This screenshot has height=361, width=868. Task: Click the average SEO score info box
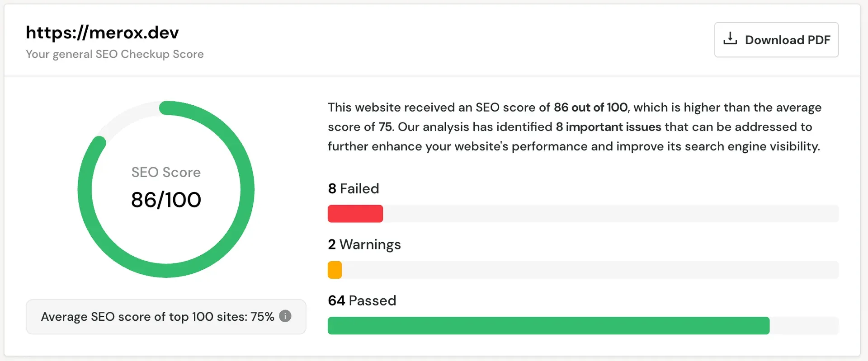(x=166, y=316)
